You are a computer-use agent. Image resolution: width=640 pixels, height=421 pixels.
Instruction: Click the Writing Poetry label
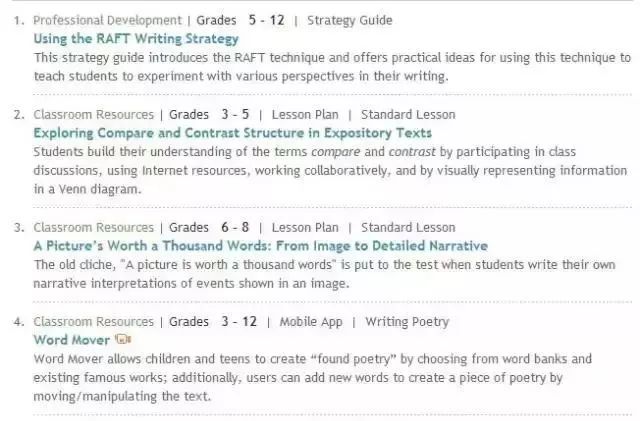(x=407, y=322)
